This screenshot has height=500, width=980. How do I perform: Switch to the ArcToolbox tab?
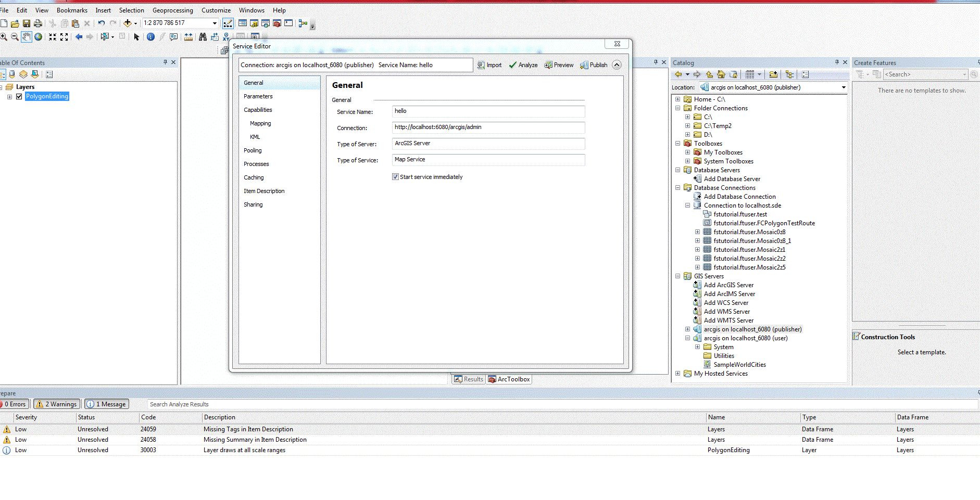[509, 379]
